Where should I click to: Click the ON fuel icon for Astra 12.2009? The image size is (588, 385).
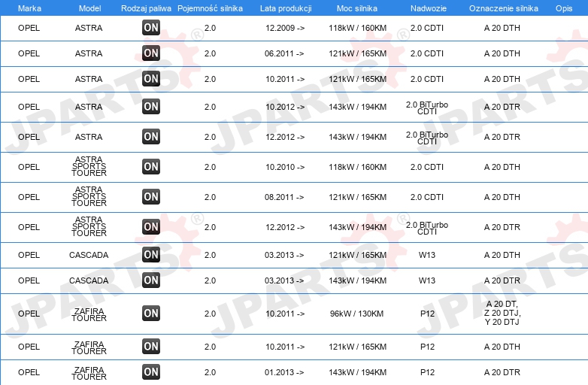pyautogui.click(x=151, y=28)
